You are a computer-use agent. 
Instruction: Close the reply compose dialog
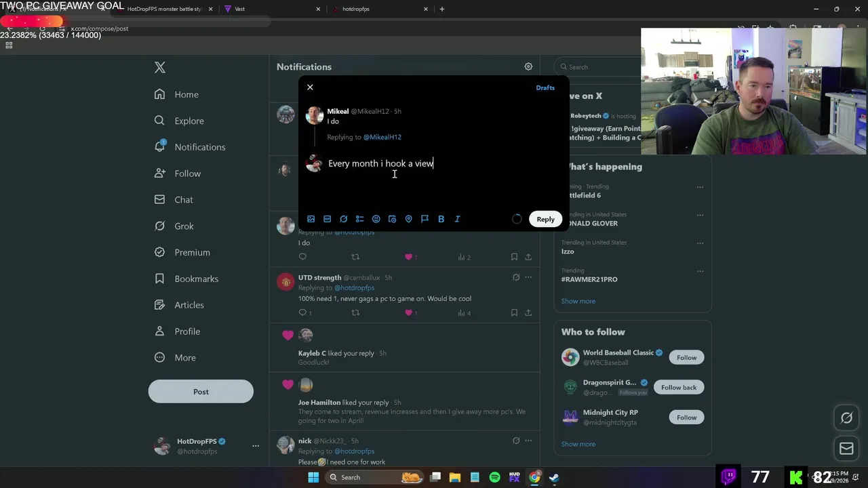point(310,87)
